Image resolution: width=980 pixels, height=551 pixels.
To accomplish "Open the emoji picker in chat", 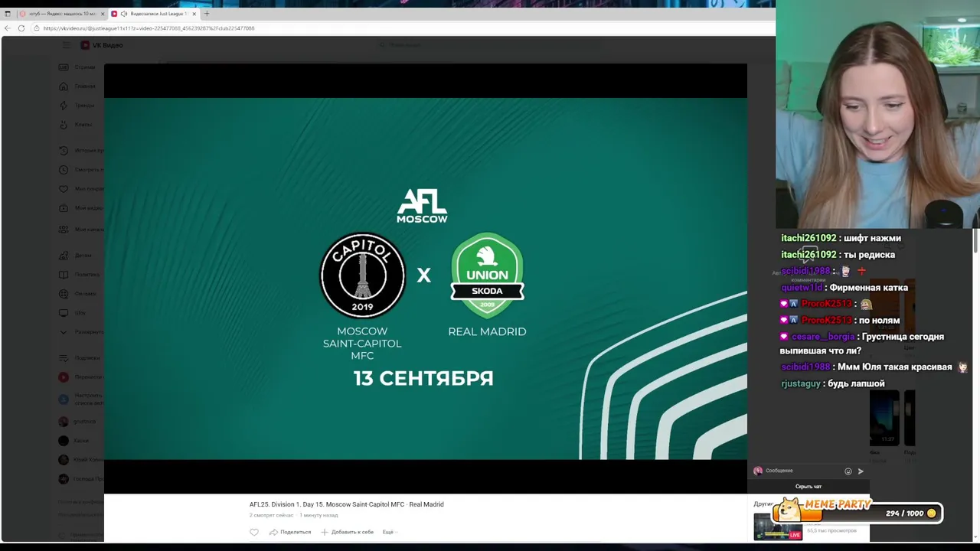I will (848, 471).
